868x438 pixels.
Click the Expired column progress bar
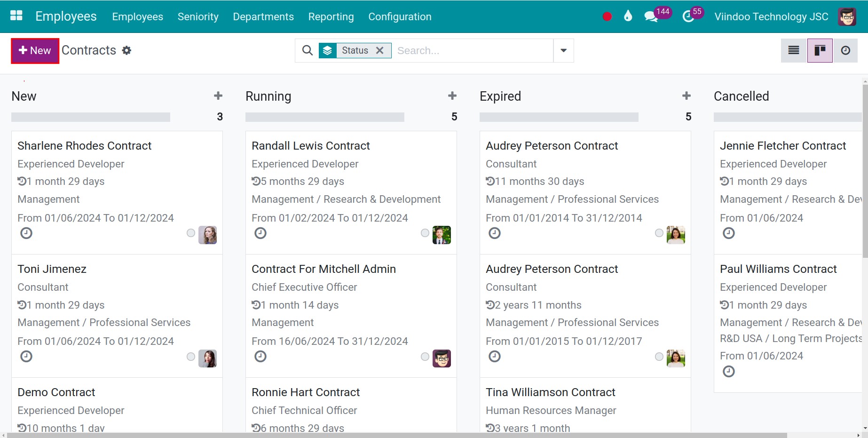point(559,117)
